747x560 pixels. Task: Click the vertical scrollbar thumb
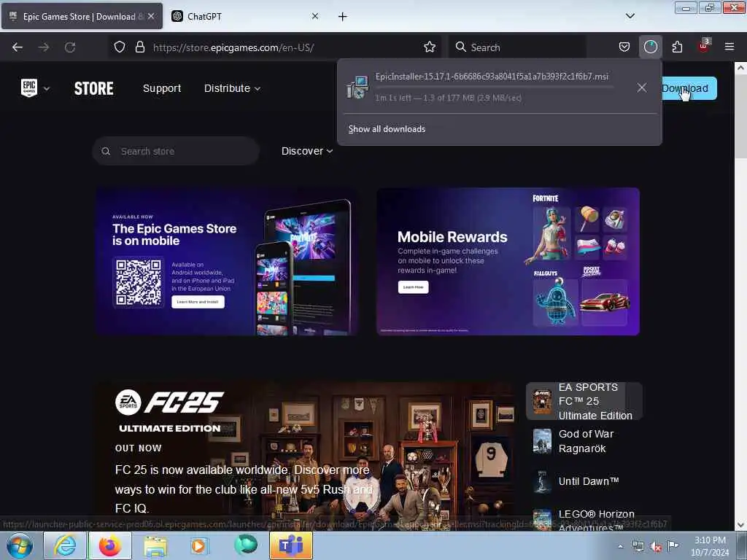click(x=740, y=117)
